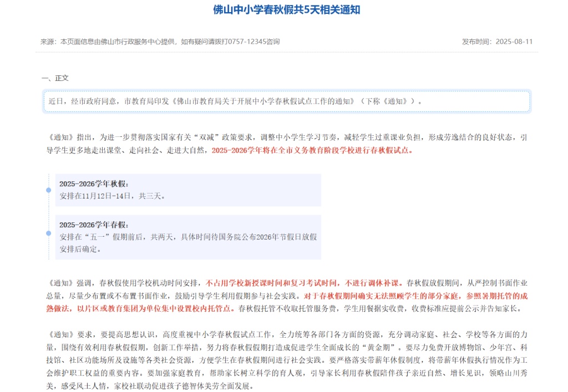Screen dimensions: 568x392
Task: Click the 2025-2026学年春假 card heading
Action: click(x=94, y=225)
